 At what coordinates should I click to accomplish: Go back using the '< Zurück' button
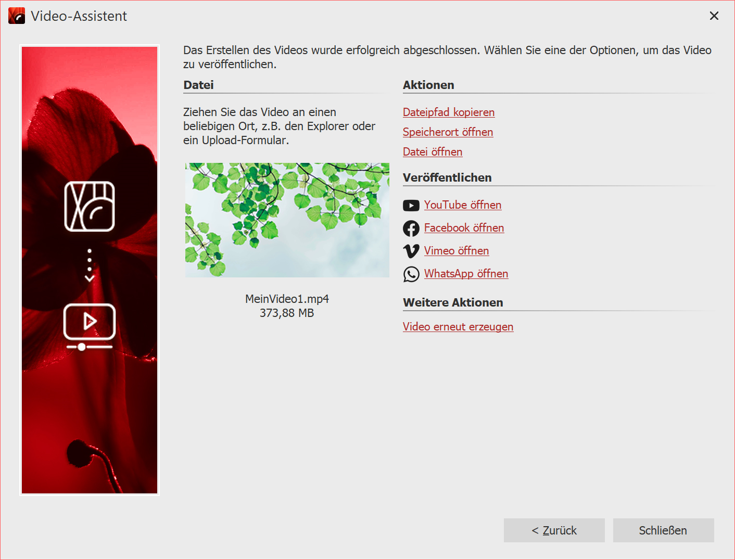tap(554, 530)
